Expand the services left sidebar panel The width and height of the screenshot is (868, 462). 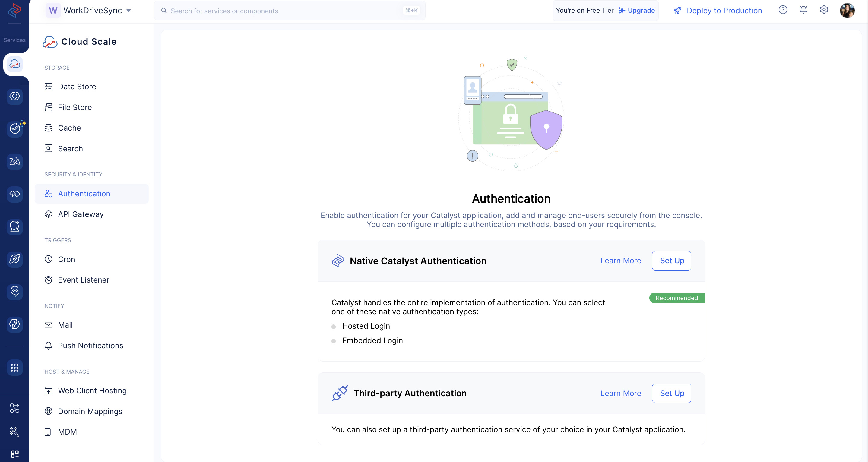(15, 40)
